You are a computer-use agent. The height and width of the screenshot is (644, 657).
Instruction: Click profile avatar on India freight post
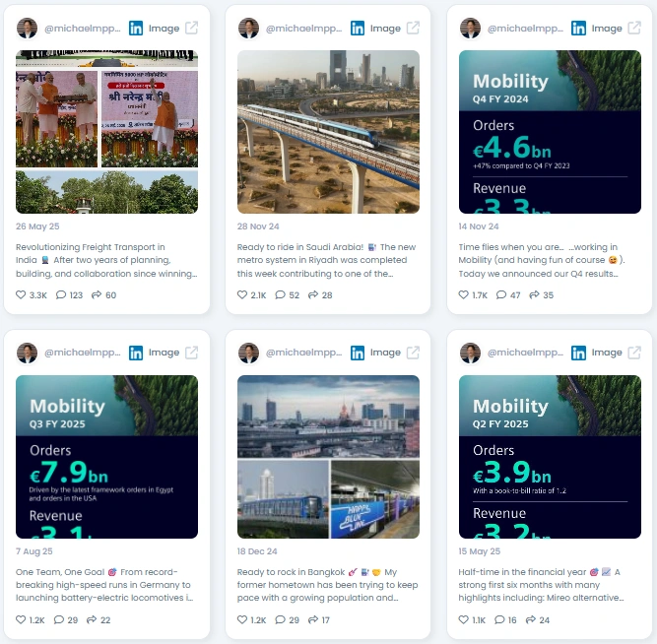(27, 29)
